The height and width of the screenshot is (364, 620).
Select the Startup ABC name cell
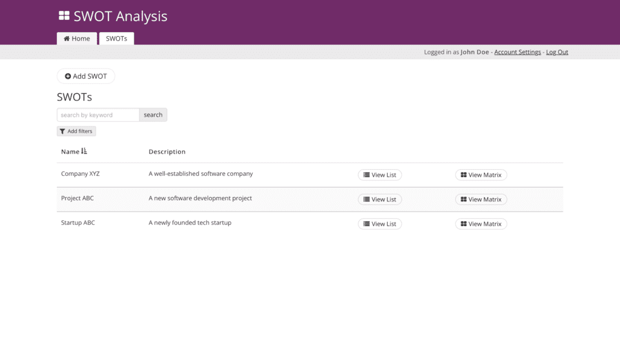tap(78, 223)
